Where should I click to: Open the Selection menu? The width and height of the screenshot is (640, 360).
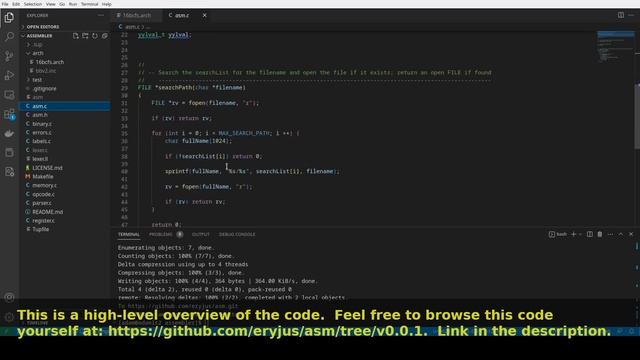tap(33, 4)
